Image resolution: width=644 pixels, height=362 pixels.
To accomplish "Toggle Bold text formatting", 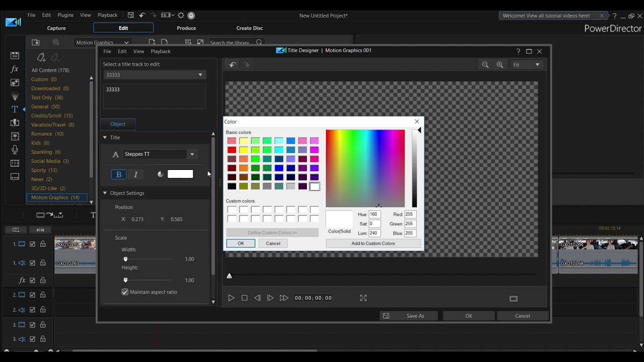I will pyautogui.click(x=119, y=174).
